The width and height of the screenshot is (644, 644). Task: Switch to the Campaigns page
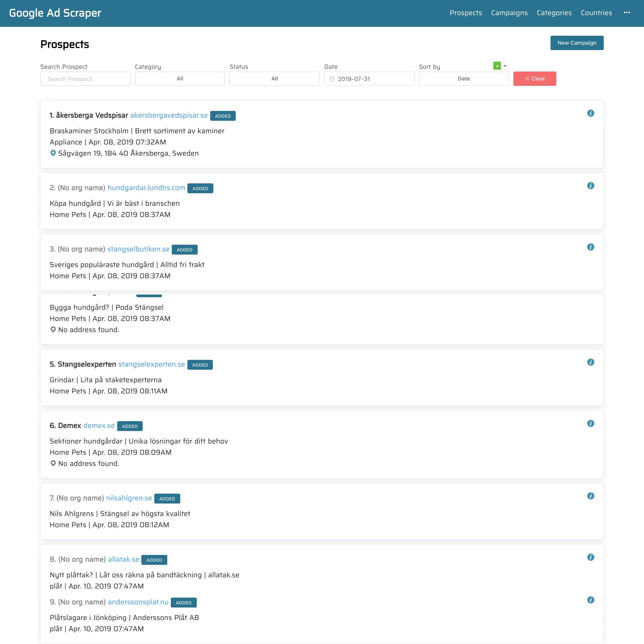pos(509,13)
